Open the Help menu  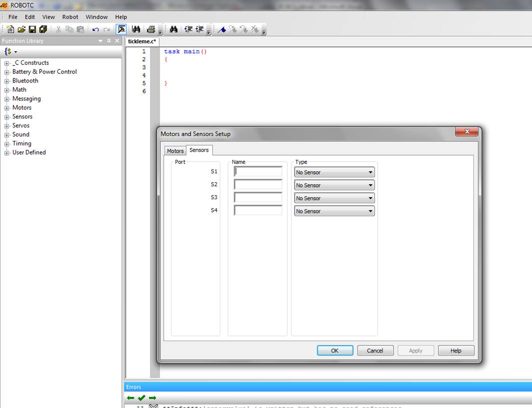tap(121, 17)
